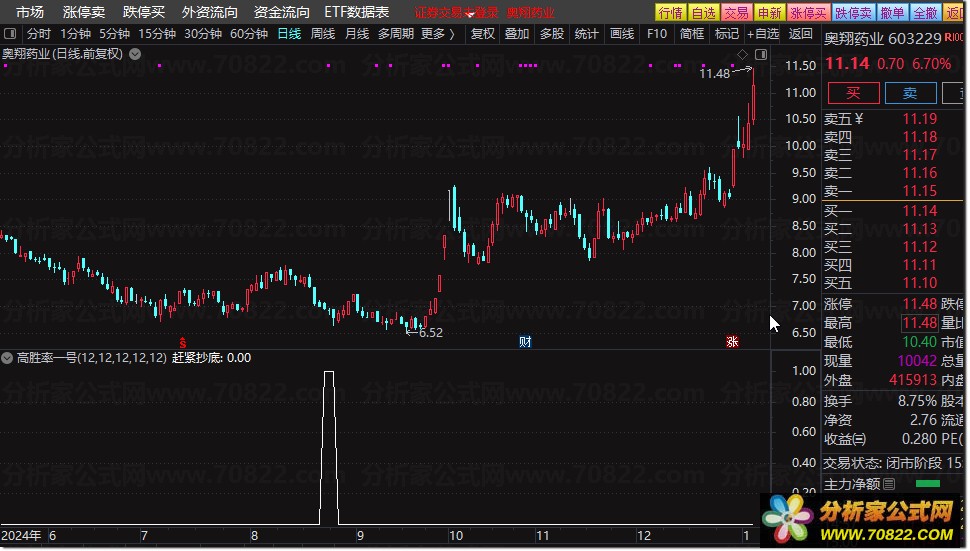Click the red 涨 marker below chart
Image resolution: width=970 pixels, height=551 pixels.
732,341
